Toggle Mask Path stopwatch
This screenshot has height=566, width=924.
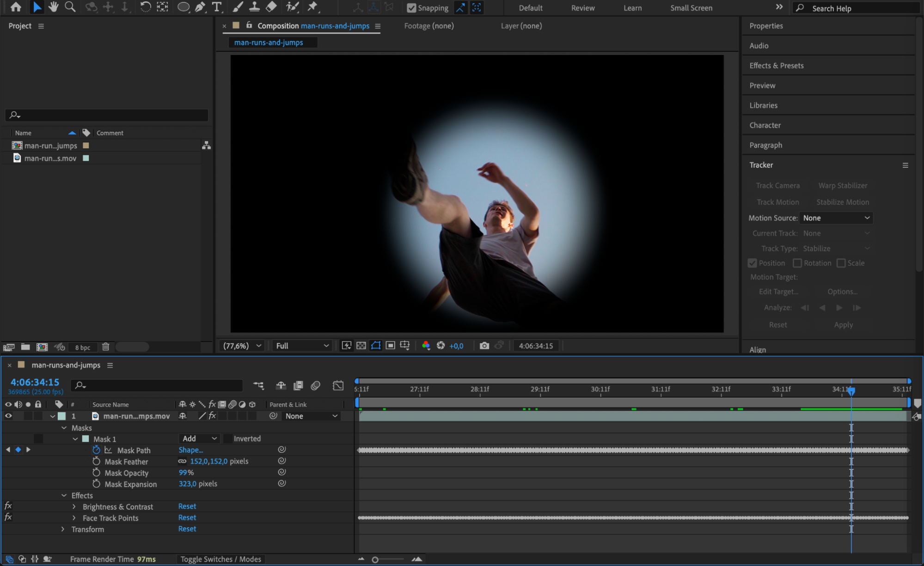96,450
